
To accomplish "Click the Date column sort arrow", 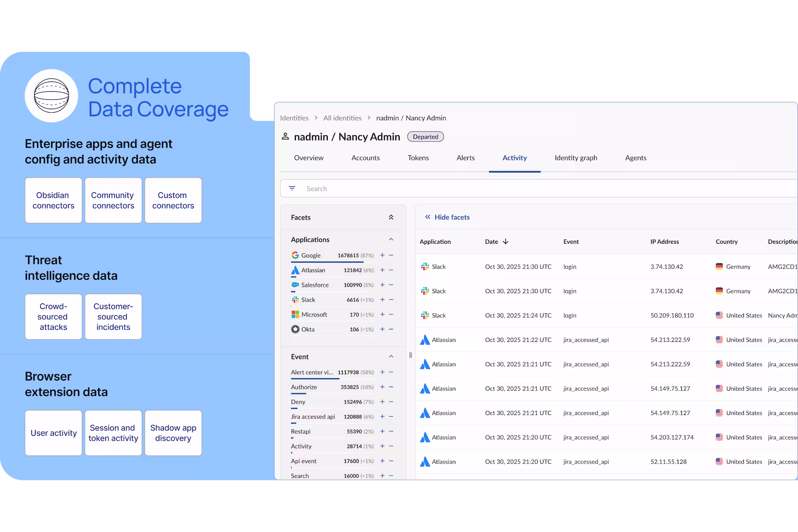I will [x=505, y=242].
